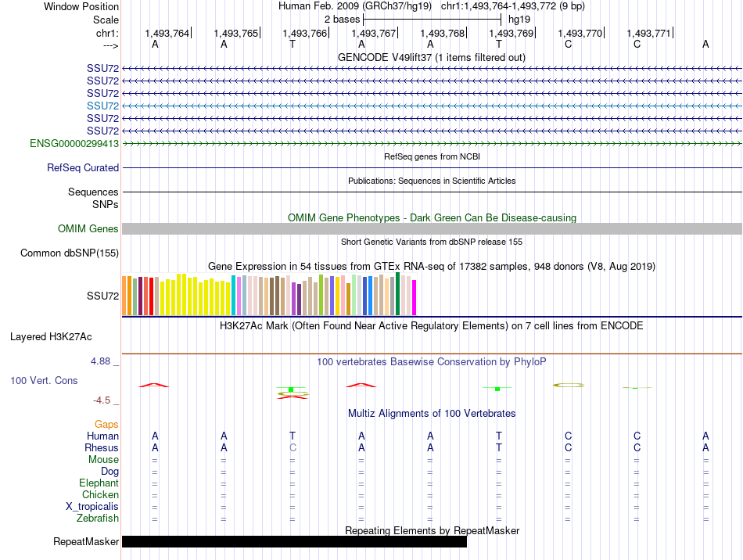The width and height of the screenshot is (743, 560).
Task: Select the light-blue SSU72 transcript label
Action: [102, 106]
